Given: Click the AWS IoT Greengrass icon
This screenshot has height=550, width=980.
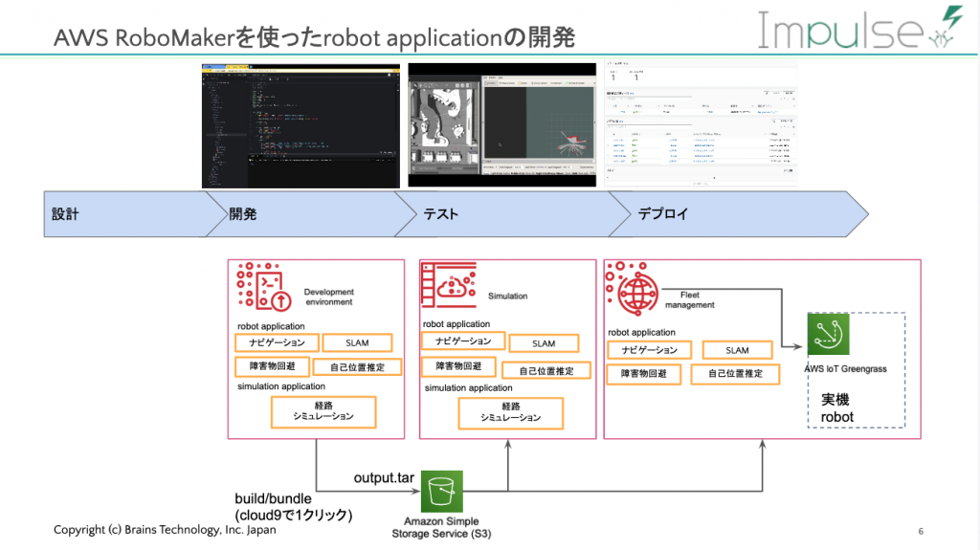Looking at the screenshot, I should [x=828, y=335].
